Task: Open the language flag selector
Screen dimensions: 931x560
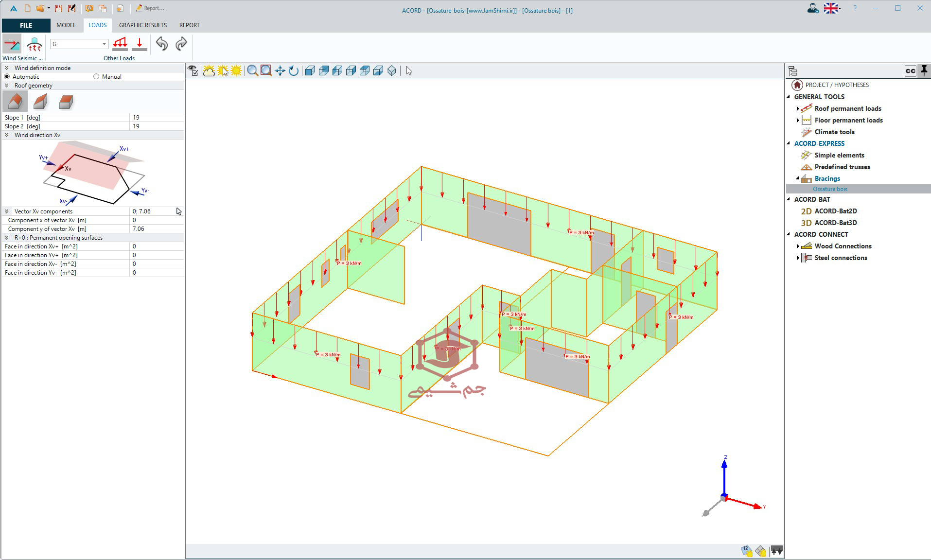Action: [832, 8]
